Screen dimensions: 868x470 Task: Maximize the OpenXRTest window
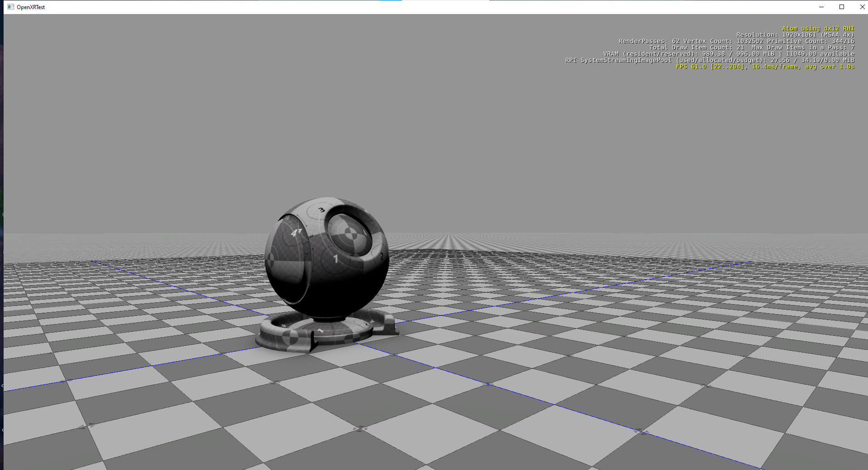click(x=841, y=7)
